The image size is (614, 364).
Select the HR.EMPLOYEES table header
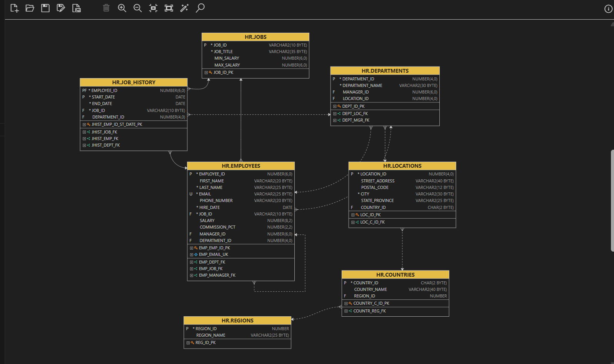241,166
